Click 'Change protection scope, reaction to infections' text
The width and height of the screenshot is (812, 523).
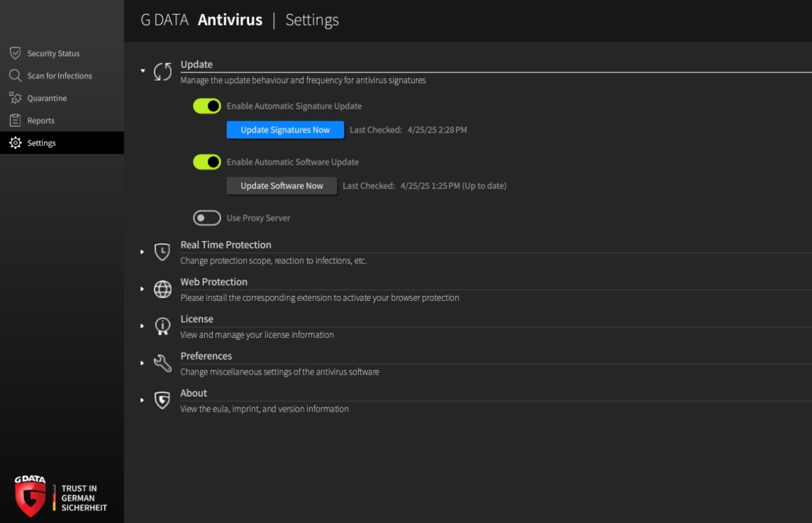tap(274, 260)
